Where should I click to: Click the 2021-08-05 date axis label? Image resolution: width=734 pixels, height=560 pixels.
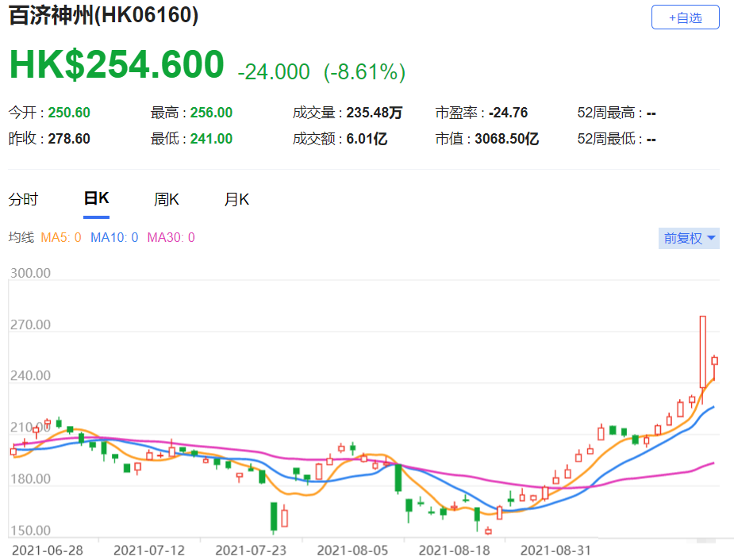pyautogui.click(x=352, y=550)
